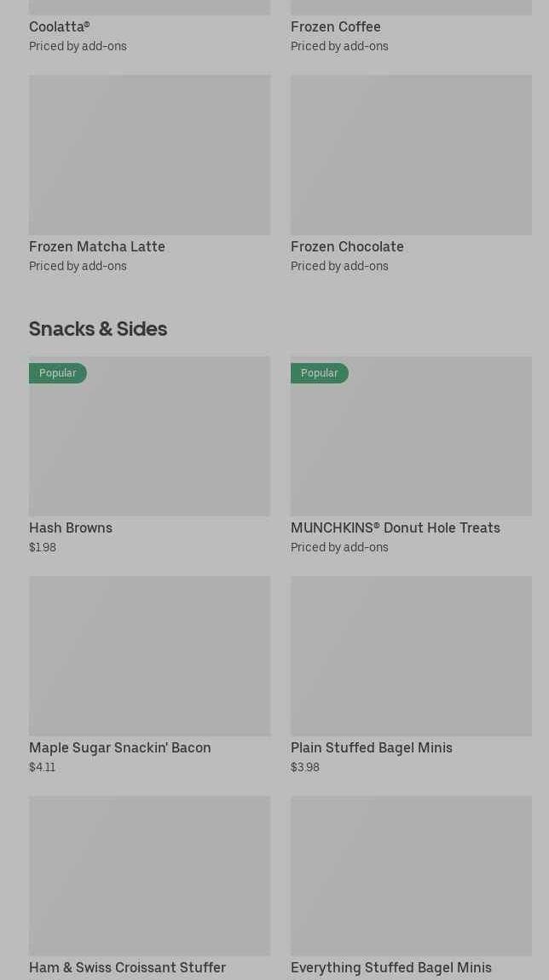This screenshot has height=980, width=549.
Task: Select the Frozen Coffee item name
Action: 336,27
